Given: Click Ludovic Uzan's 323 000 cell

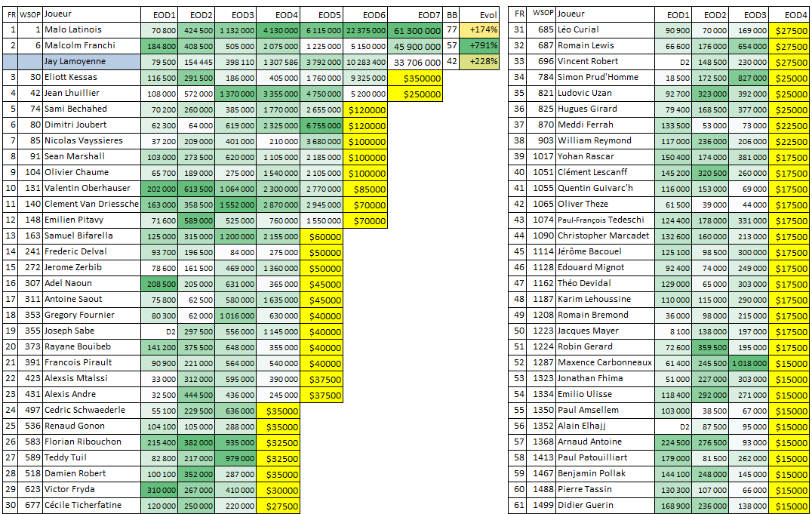Looking at the screenshot, I should [x=710, y=94].
